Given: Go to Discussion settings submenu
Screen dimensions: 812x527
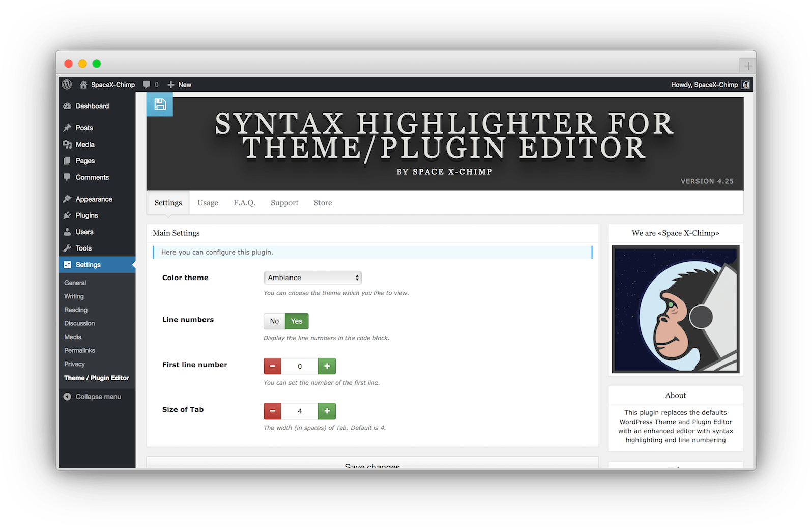Looking at the screenshot, I should pos(79,323).
